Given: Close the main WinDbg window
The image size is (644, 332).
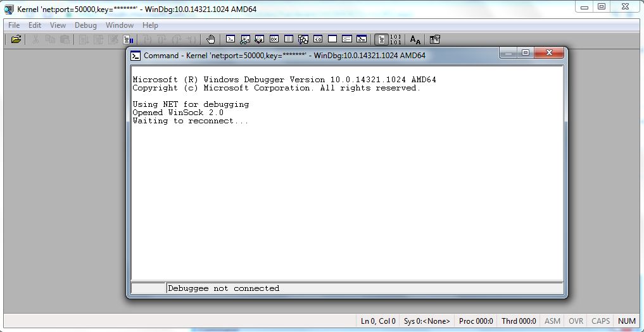Looking at the screenshot, I should tap(625, 7).
